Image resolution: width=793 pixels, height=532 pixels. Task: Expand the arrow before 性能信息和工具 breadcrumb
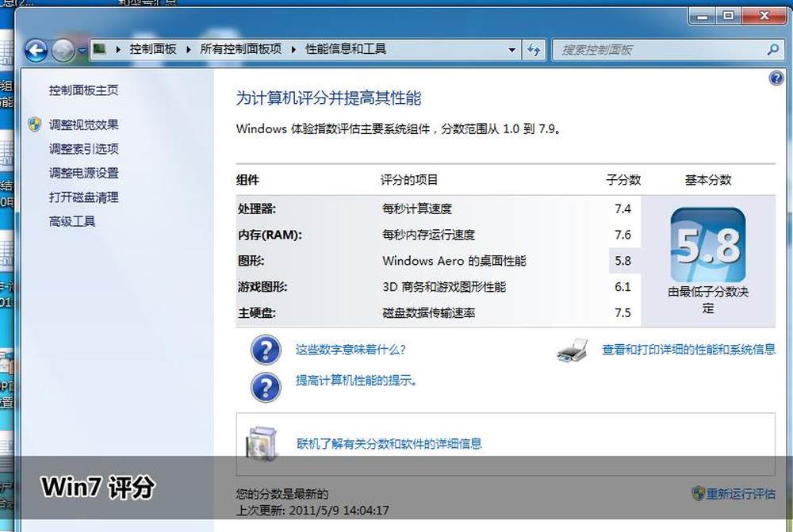[x=293, y=49]
